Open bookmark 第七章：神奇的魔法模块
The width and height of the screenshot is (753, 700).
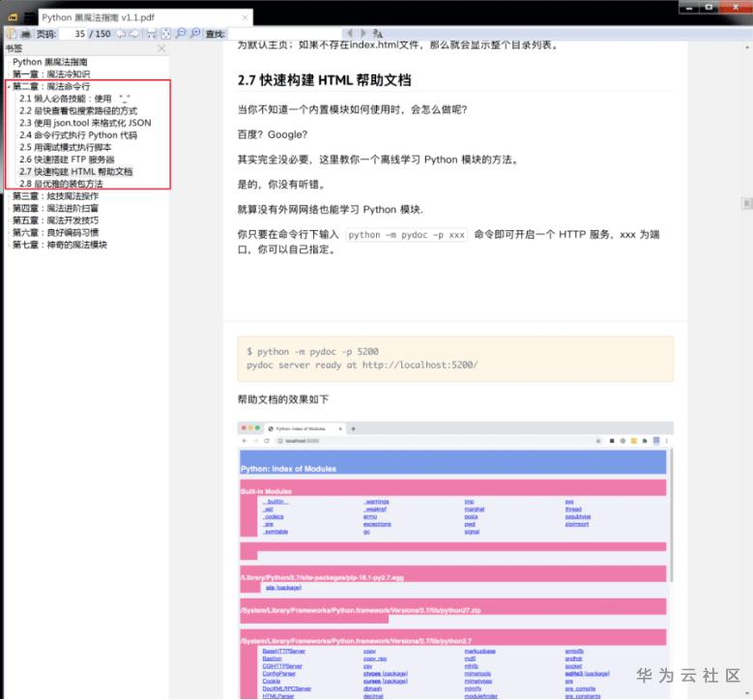(x=60, y=245)
